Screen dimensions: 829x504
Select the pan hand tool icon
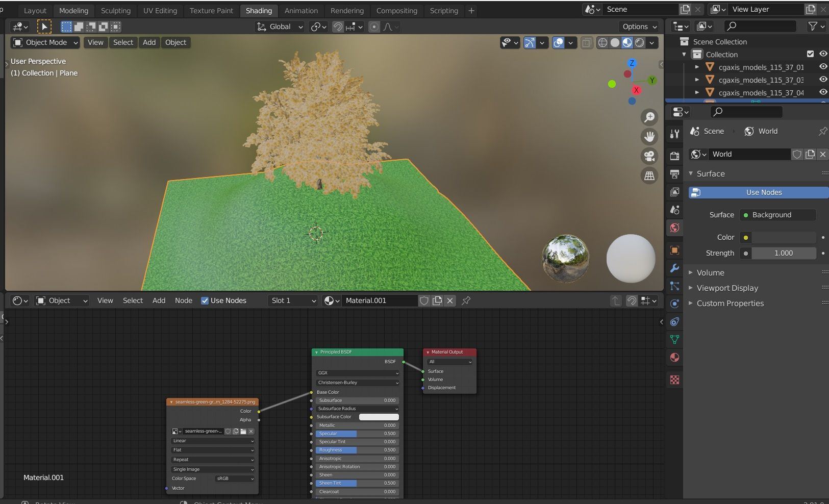(649, 137)
